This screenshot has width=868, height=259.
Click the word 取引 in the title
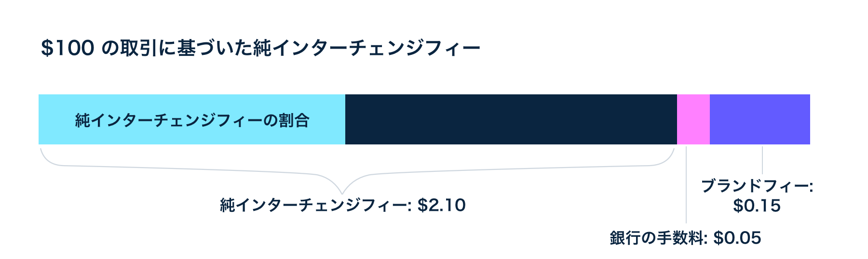tap(135, 49)
